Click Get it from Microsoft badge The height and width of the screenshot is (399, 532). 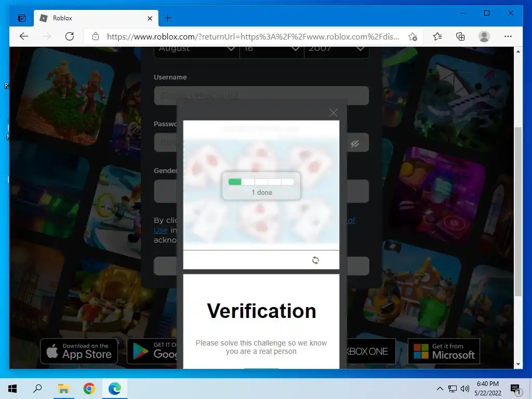(444, 351)
